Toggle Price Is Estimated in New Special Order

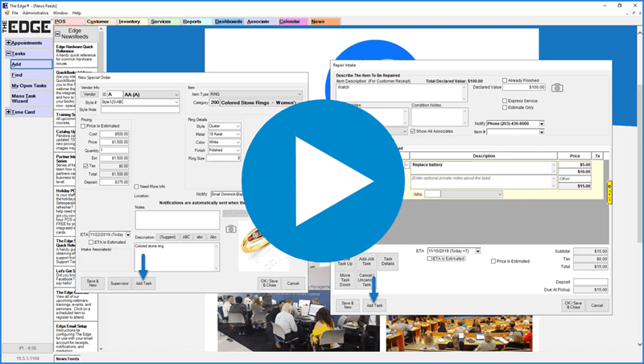(84, 126)
